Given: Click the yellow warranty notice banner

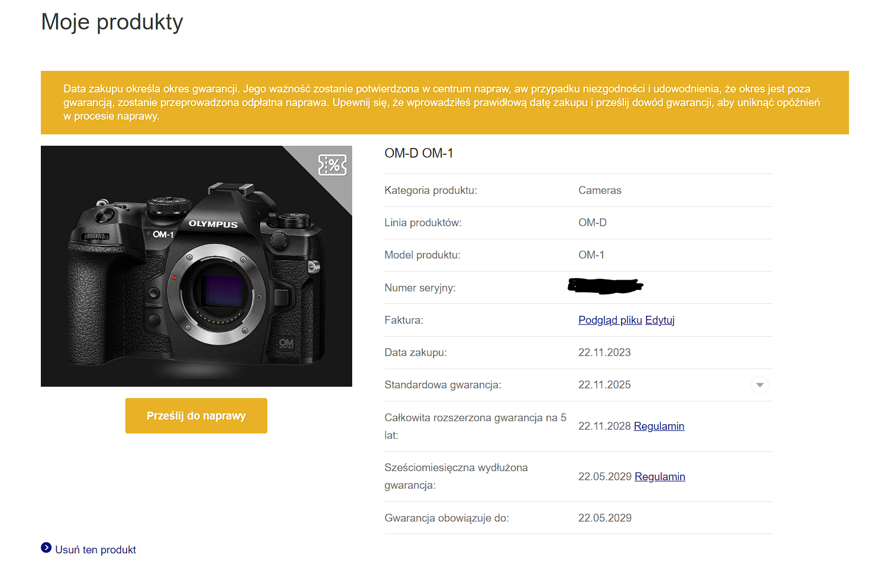Looking at the screenshot, I should [444, 103].
